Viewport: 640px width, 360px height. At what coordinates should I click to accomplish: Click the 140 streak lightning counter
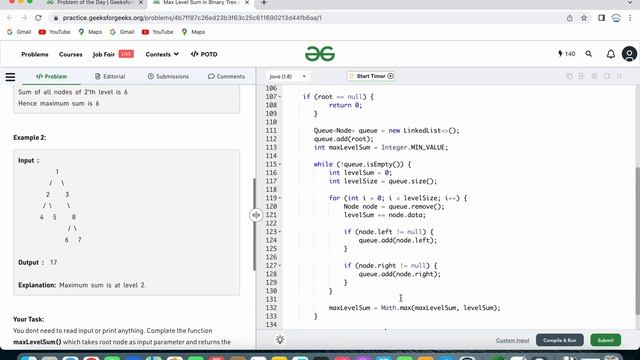(x=567, y=54)
